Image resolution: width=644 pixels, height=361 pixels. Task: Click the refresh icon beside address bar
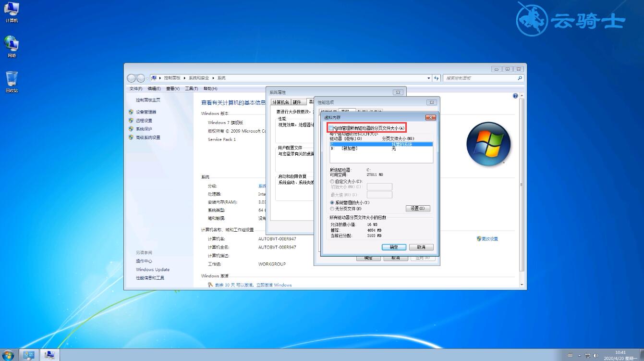(x=437, y=78)
